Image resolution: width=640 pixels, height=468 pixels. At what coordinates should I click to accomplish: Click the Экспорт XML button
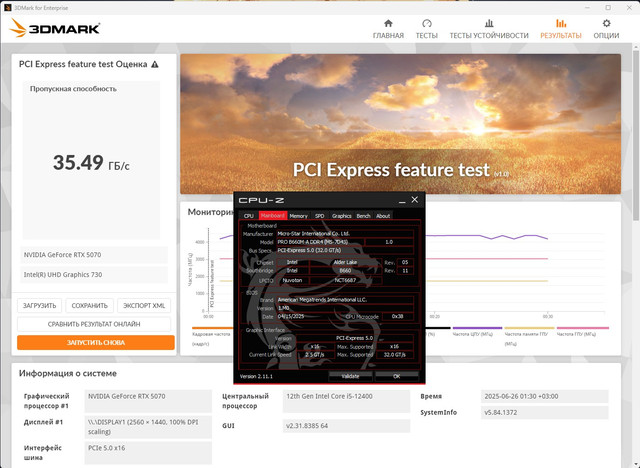coord(144,306)
